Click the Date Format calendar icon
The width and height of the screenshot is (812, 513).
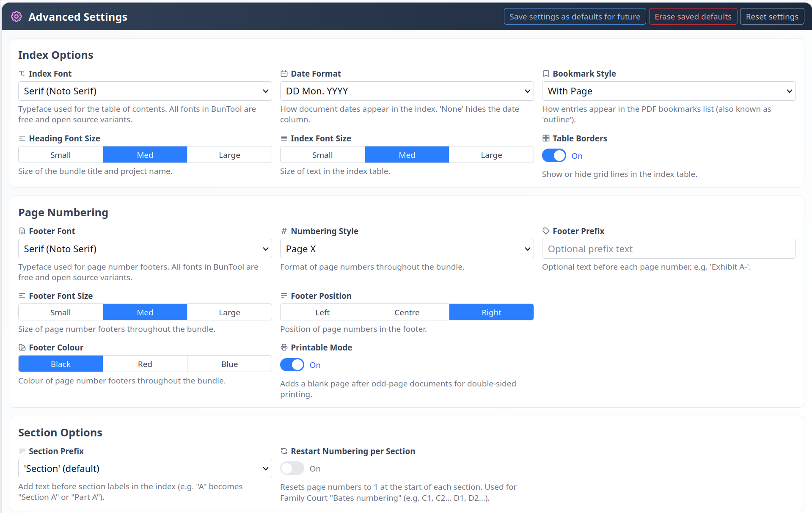284,74
